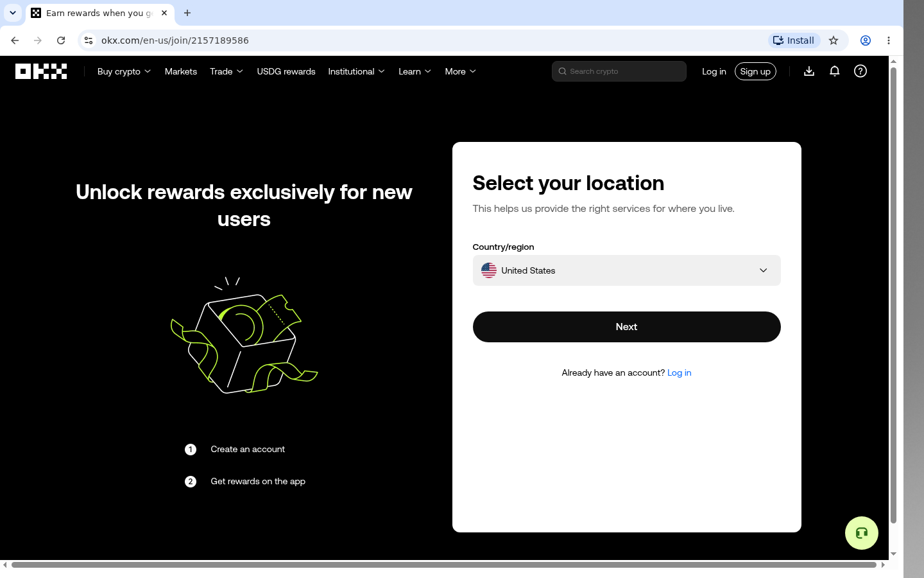The height and width of the screenshot is (578, 924).
Task: Expand the Learn menu
Action: 415,71
